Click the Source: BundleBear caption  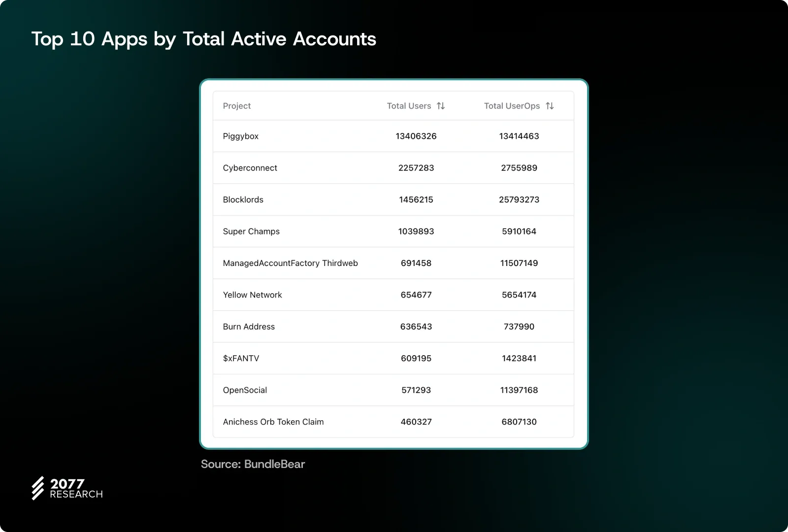tap(253, 464)
